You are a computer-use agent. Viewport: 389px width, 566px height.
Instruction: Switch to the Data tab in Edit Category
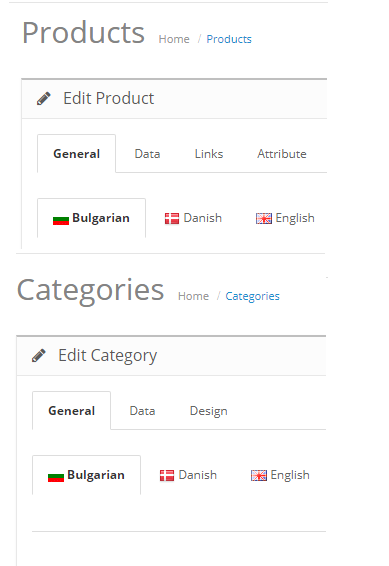point(142,411)
